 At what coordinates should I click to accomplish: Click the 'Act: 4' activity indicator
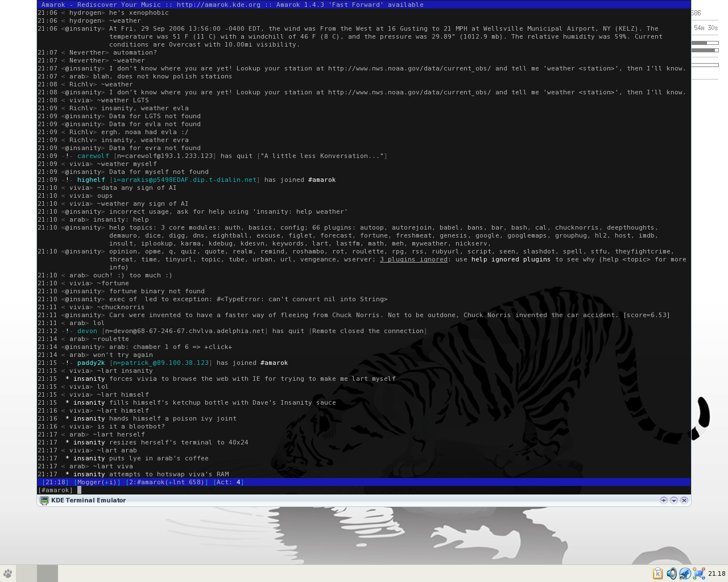pos(229,482)
